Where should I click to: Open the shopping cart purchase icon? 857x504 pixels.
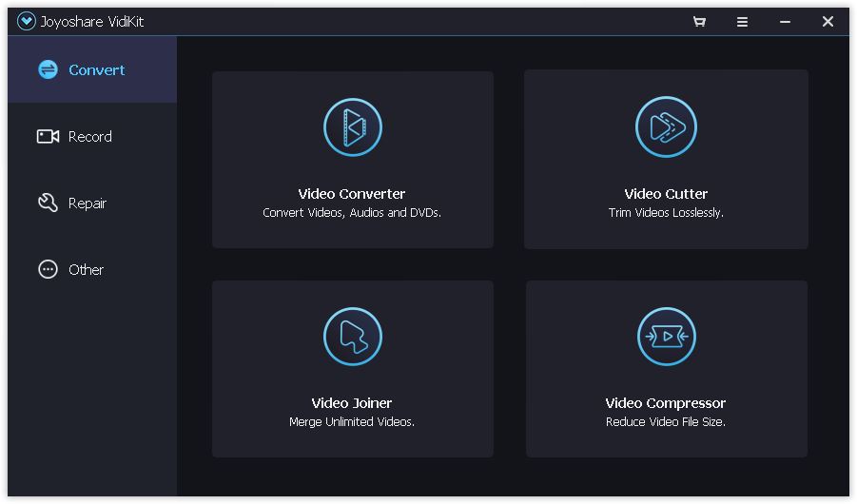point(699,22)
